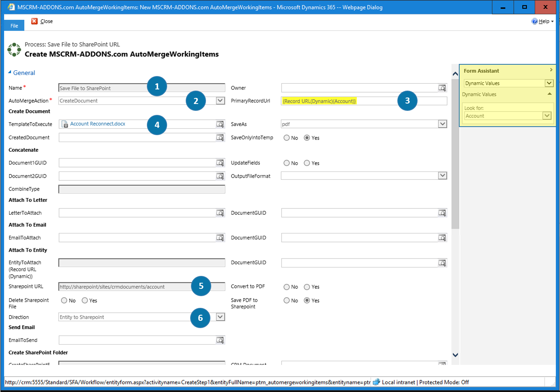The height and width of the screenshot is (392, 560).
Task: Click the process icon beside the form title
Action: click(x=14, y=49)
